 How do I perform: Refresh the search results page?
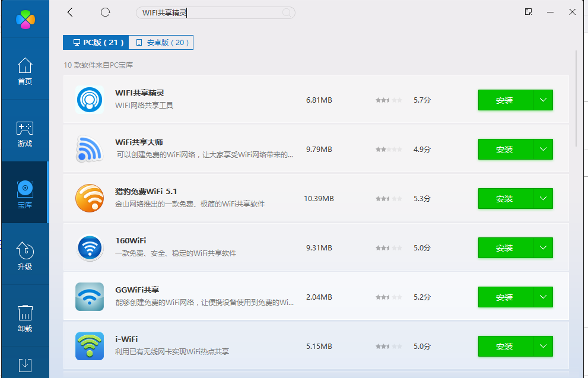point(106,12)
